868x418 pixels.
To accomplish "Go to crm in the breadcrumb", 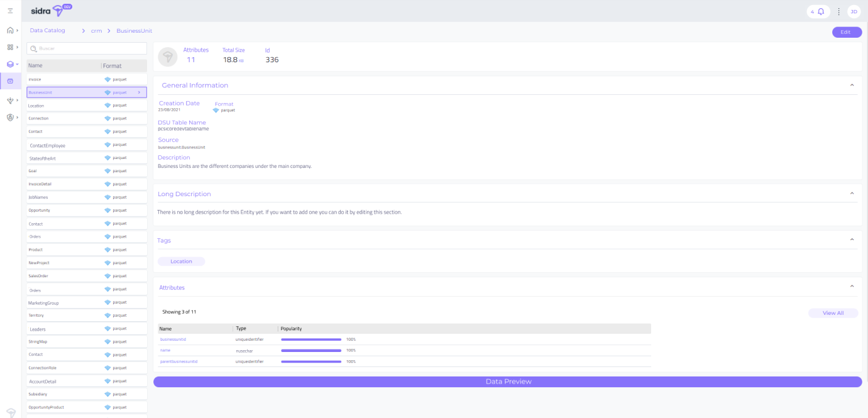I will 96,31.
